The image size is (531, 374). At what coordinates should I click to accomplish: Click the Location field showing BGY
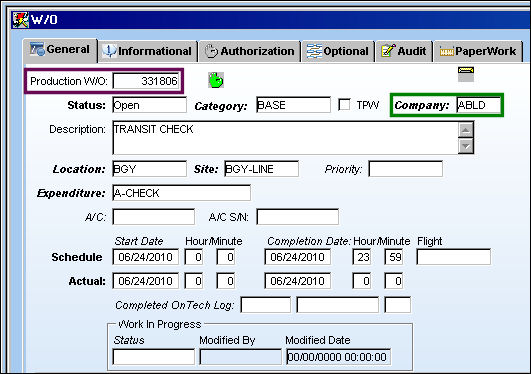tap(149, 169)
